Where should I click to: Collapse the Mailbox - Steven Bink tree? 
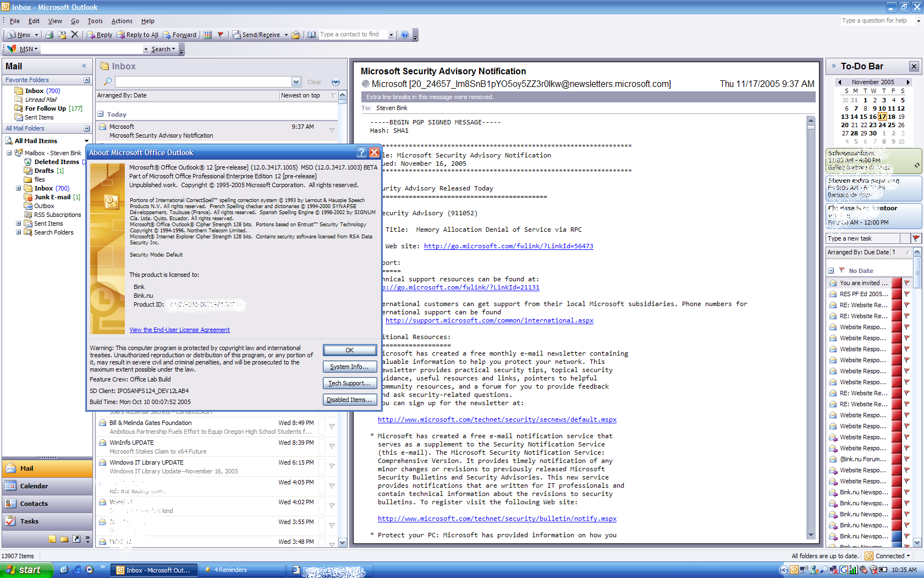(x=9, y=153)
